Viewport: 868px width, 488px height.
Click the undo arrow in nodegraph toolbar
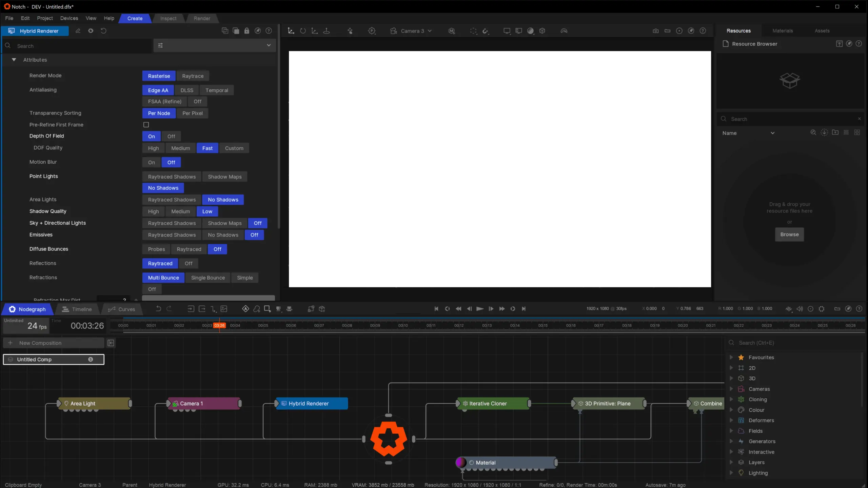click(x=158, y=309)
